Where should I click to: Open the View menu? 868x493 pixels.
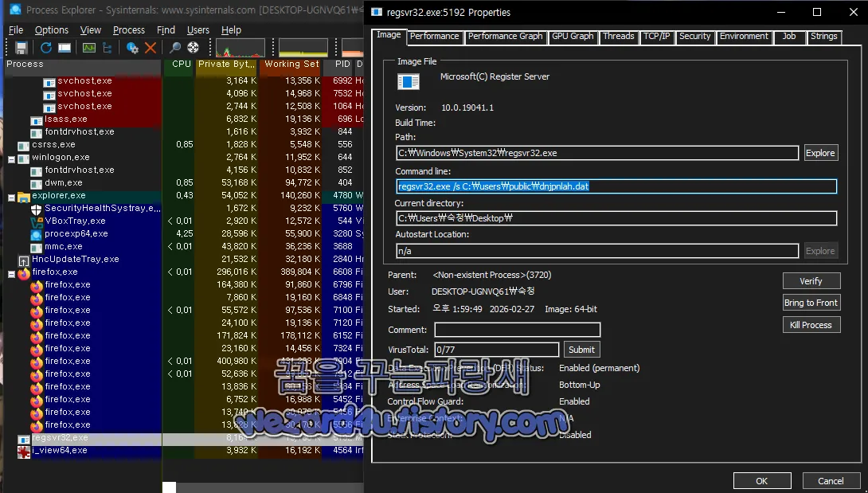click(90, 30)
